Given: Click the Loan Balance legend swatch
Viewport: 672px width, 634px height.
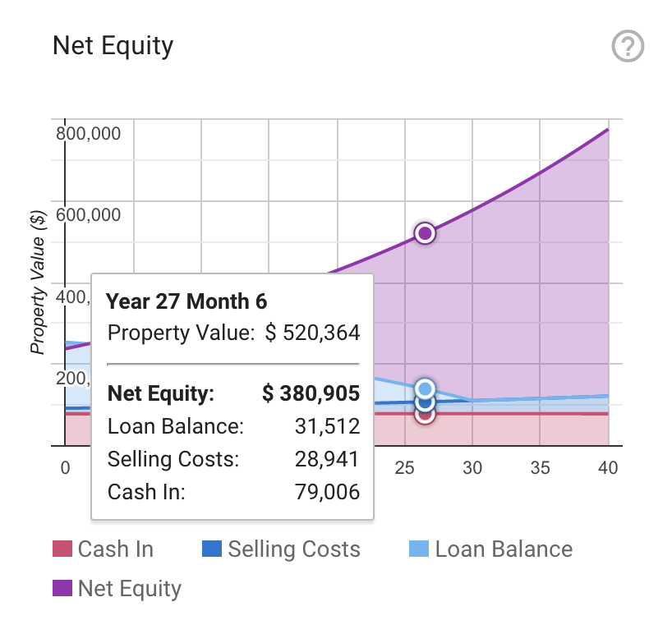Looking at the screenshot, I should click(419, 549).
